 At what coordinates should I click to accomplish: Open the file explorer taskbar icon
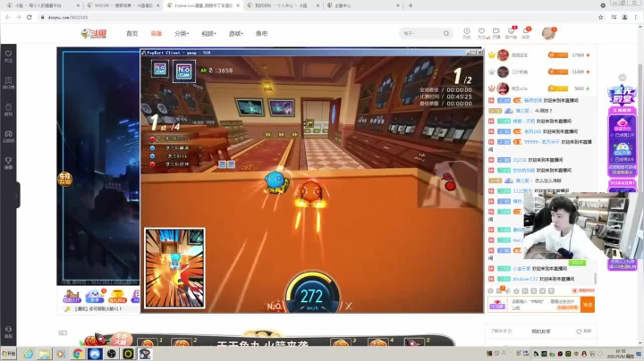click(45, 354)
